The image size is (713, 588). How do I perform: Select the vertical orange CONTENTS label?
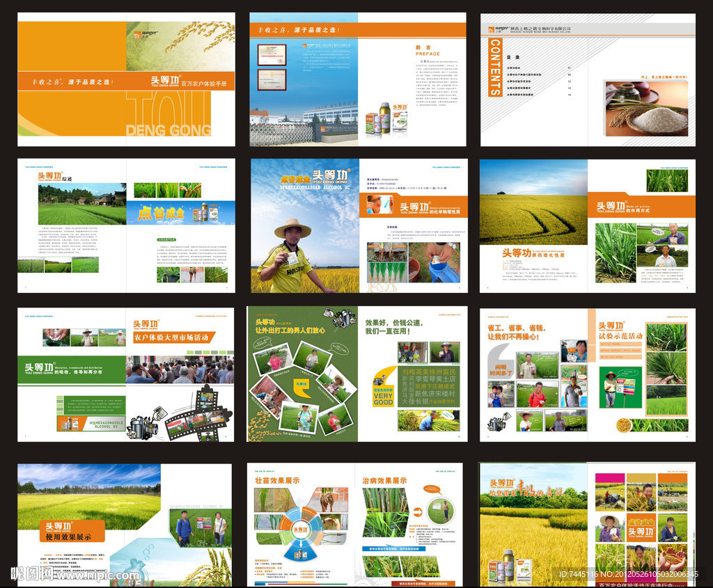pos(495,67)
